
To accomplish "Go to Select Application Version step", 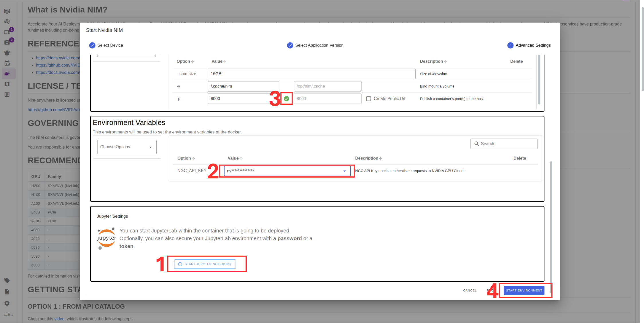I will [x=315, y=45].
